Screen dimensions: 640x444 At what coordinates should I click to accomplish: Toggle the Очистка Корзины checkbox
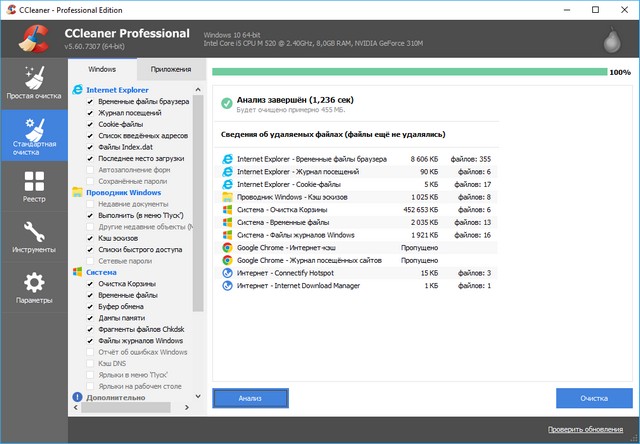point(91,283)
